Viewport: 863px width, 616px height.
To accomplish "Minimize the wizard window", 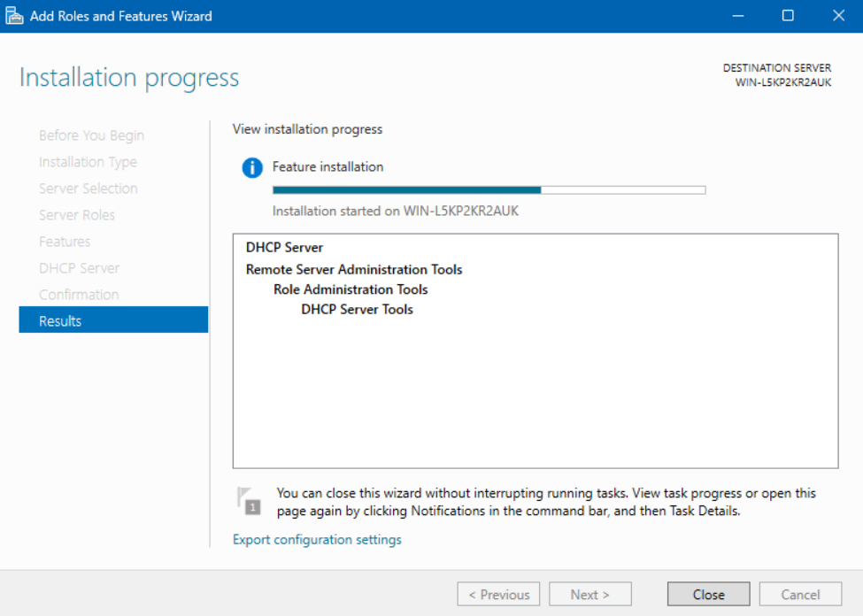I will 738,16.
